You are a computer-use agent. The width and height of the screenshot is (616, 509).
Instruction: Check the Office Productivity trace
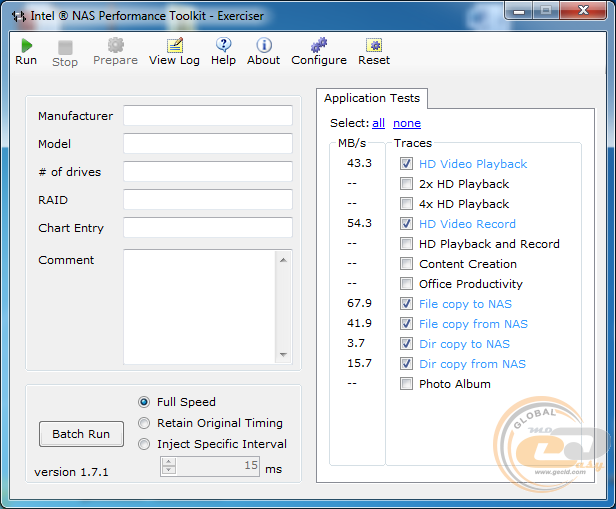point(406,284)
